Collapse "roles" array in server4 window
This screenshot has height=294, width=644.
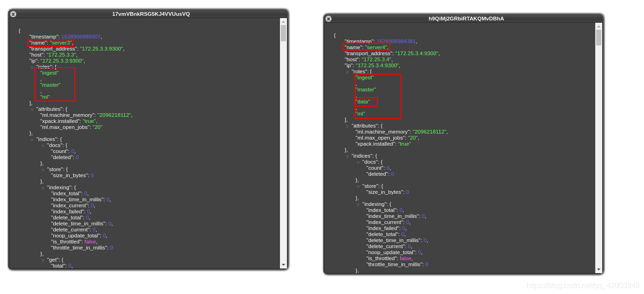[x=347, y=72]
